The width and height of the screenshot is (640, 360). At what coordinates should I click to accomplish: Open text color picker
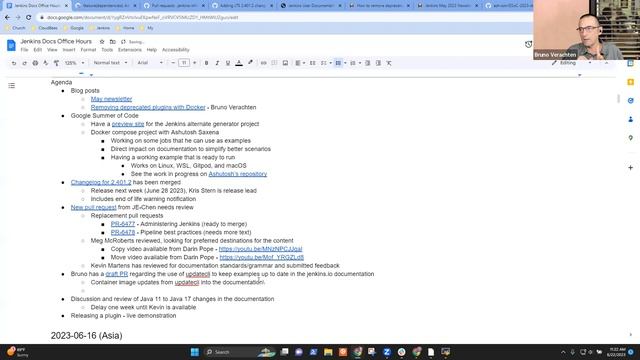(x=239, y=63)
